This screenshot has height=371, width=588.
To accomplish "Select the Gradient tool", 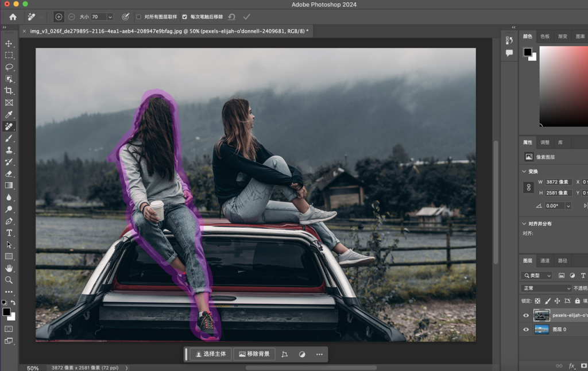I will [9, 185].
